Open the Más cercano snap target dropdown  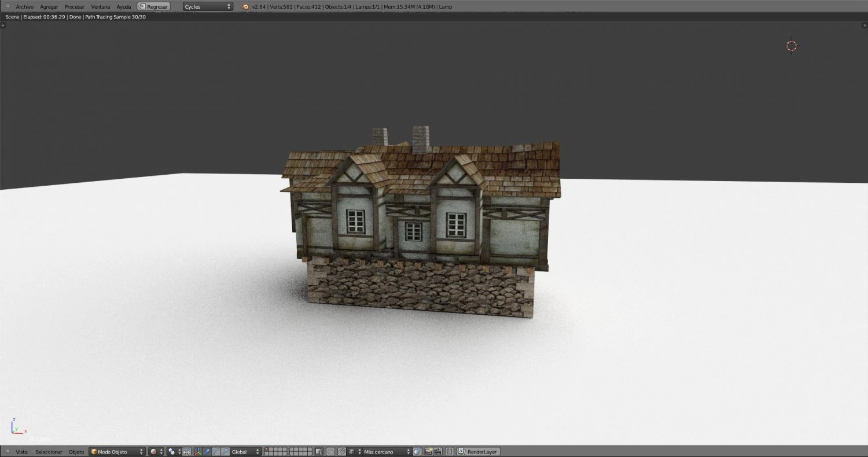(387, 452)
